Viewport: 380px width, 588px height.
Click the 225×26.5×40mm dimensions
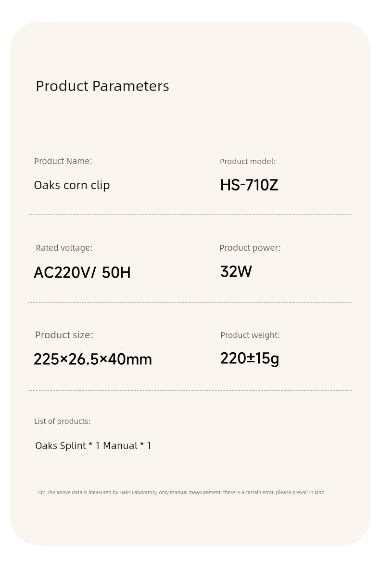(93, 359)
